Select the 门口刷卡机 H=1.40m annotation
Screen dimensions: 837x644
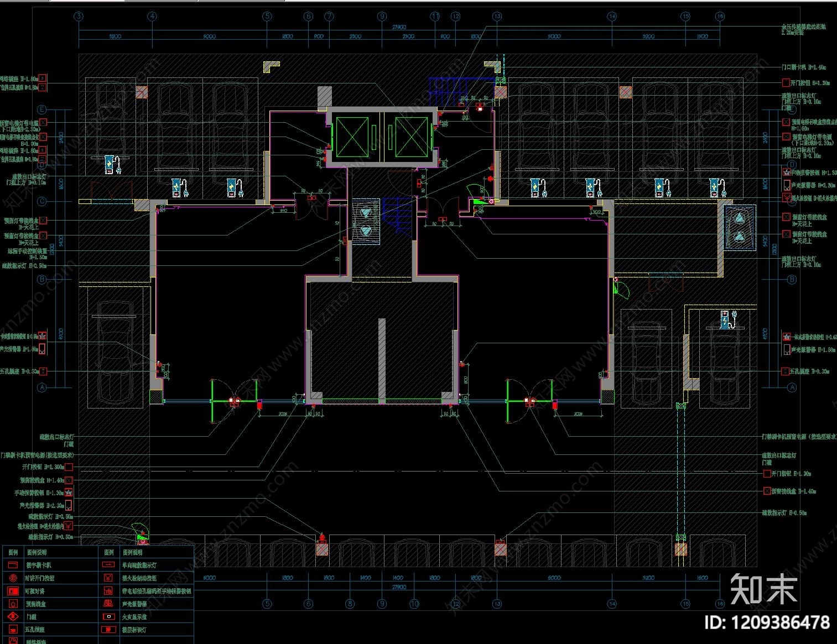coord(804,67)
